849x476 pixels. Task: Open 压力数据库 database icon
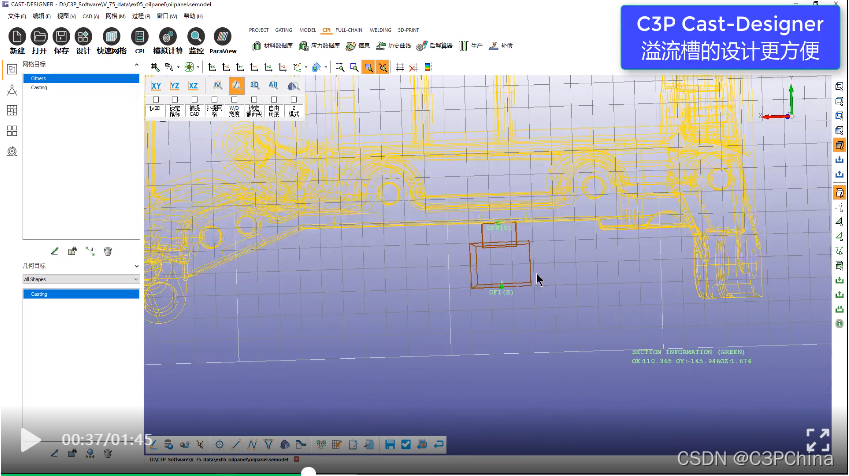tap(319, 45)
